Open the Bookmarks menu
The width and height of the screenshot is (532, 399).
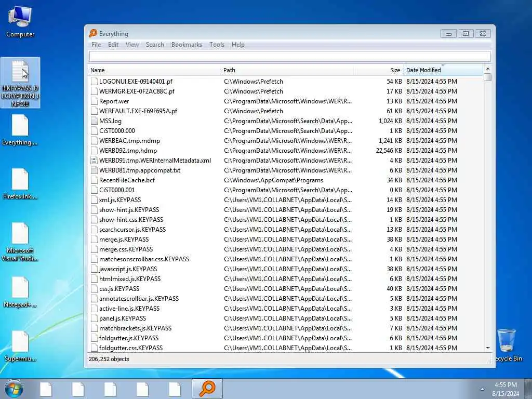coord(187,45)
